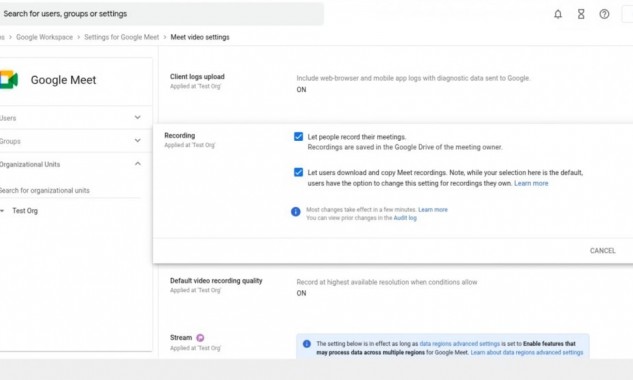
Task: Open the help question mark icon
Action: pos(604,14)
